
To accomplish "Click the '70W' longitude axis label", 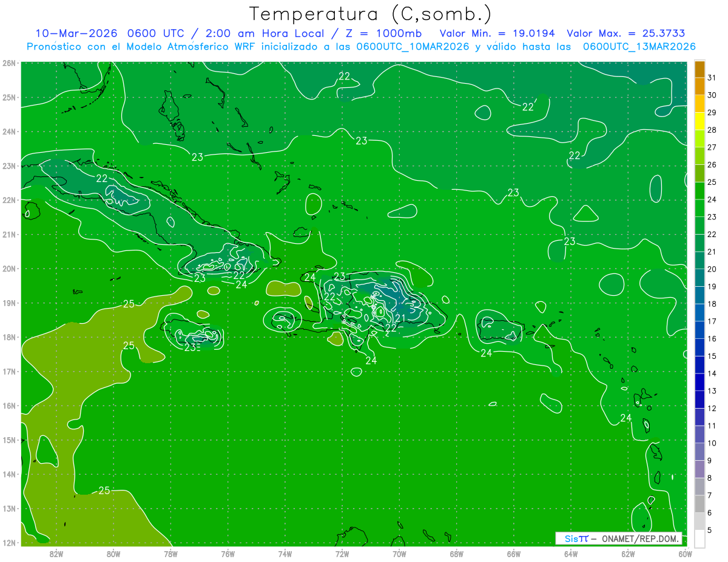I will [399, 554].
